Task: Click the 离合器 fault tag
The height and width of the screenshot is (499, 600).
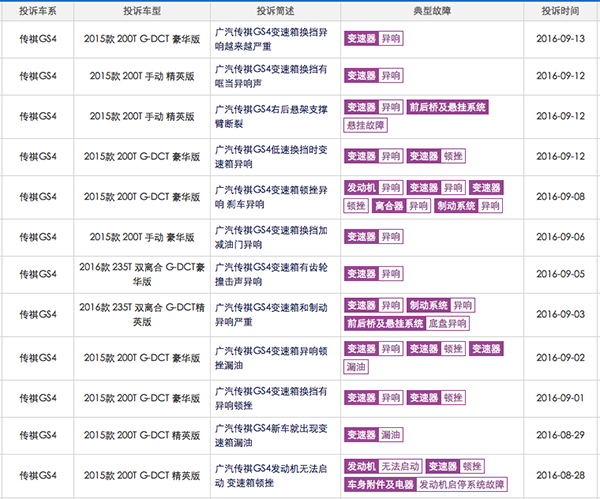Action: (389, 205)
